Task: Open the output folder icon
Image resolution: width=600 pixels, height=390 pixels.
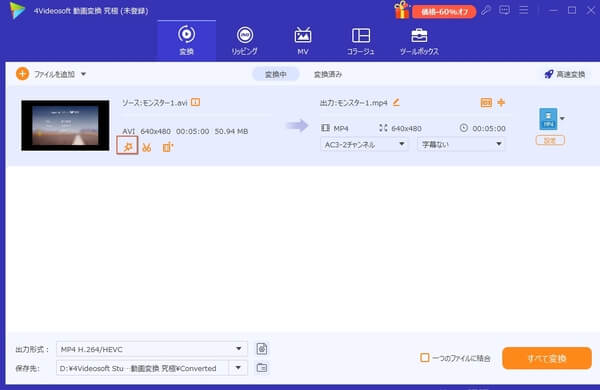Action: click(x=262, y=368)
